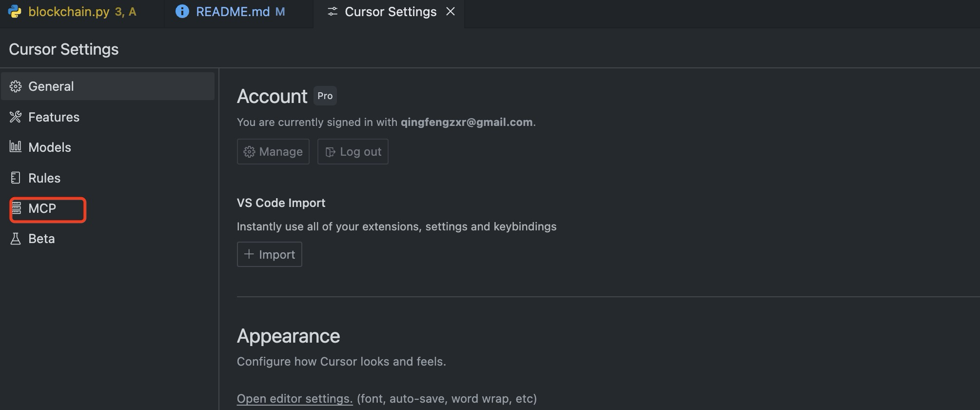Click the email qingfengzxr@gmail.com
This screenshot has width=980, height=410.
[467, 122]
